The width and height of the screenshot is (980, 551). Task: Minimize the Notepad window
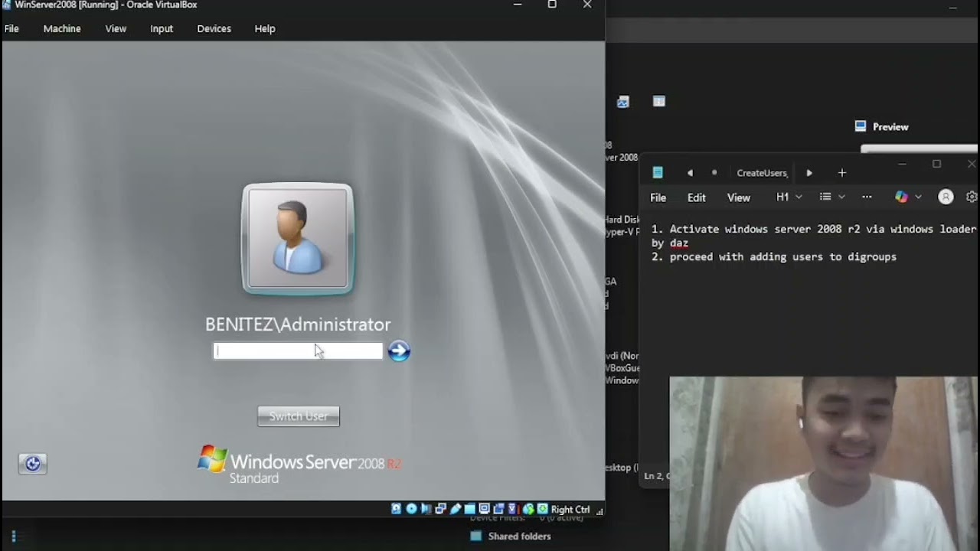tap(902, 164)
